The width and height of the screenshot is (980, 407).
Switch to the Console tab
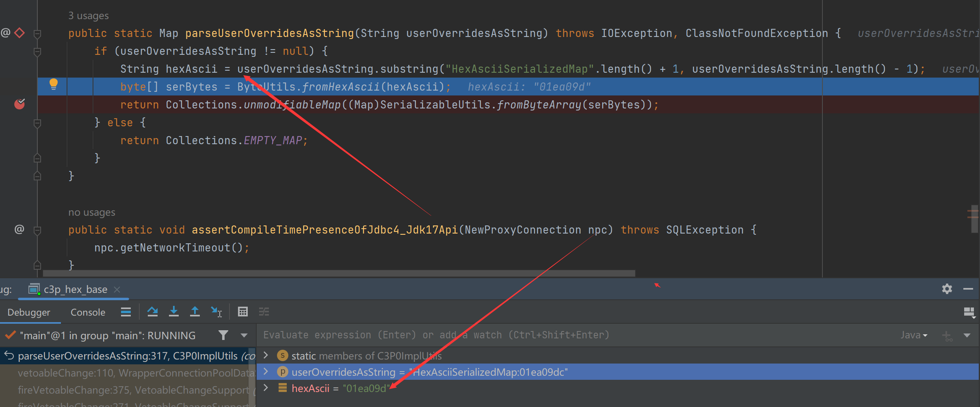[88, 312]
